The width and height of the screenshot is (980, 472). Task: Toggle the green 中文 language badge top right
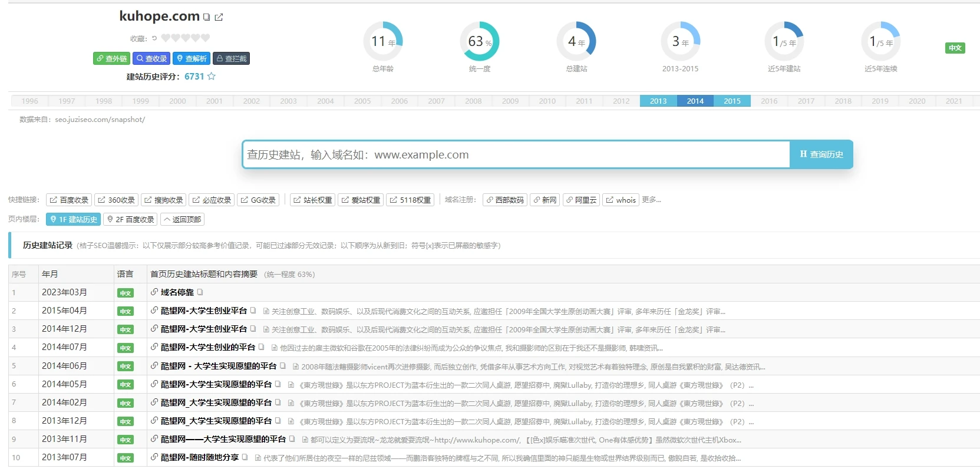955,48
